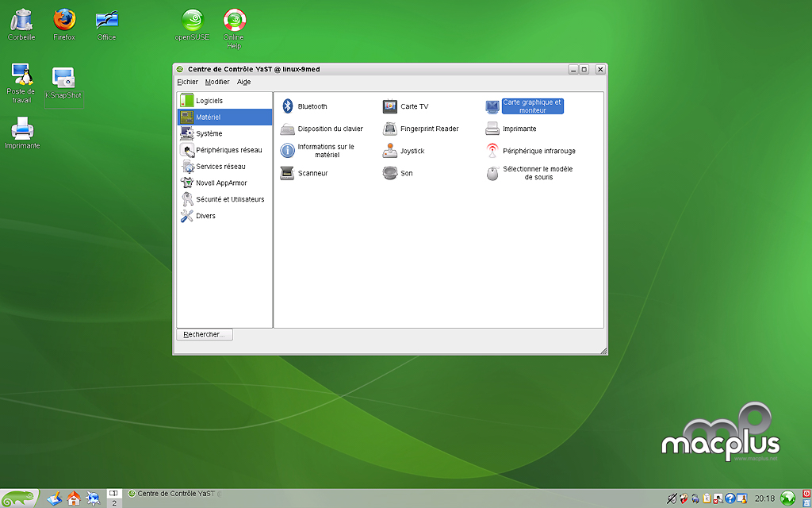This screenshot has height=508, width=812.
Task: Select the Divers category
Action: click(224, 216)
